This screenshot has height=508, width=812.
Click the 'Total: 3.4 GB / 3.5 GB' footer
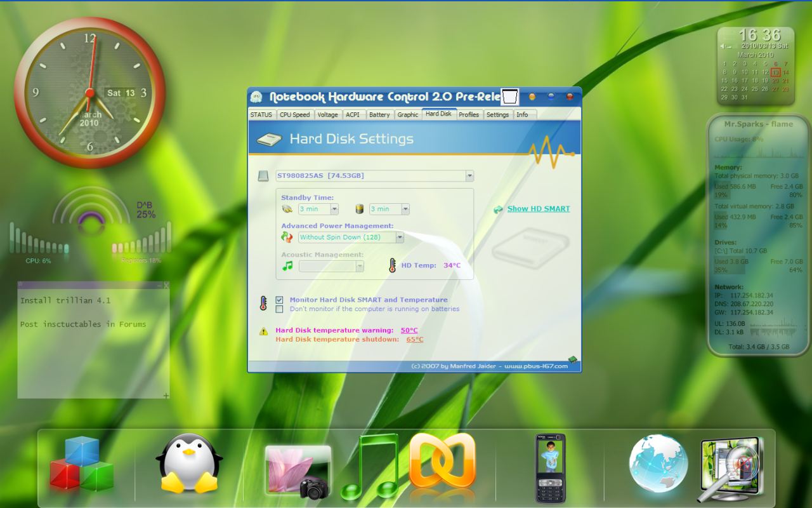coord(759,347)
